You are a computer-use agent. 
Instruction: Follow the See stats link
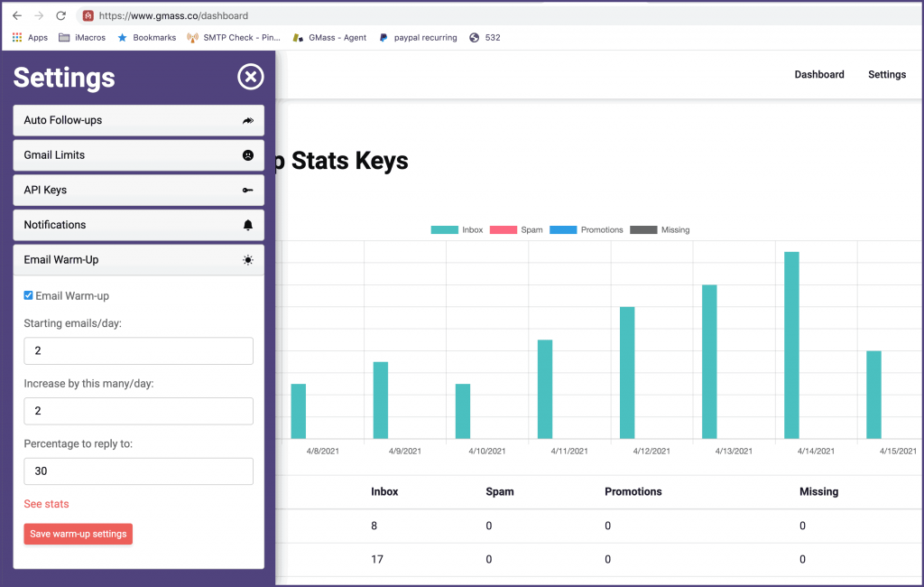pos(47,504)
